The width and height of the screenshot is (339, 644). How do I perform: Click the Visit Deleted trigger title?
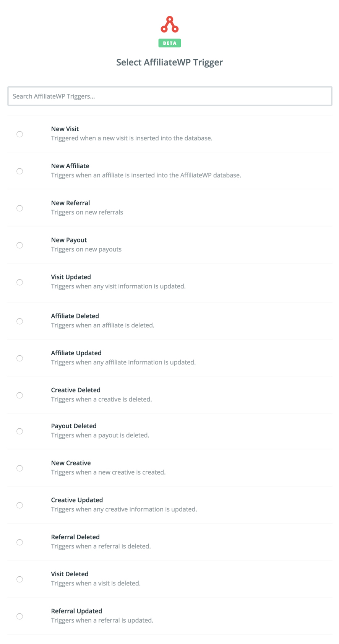point(70,574)
